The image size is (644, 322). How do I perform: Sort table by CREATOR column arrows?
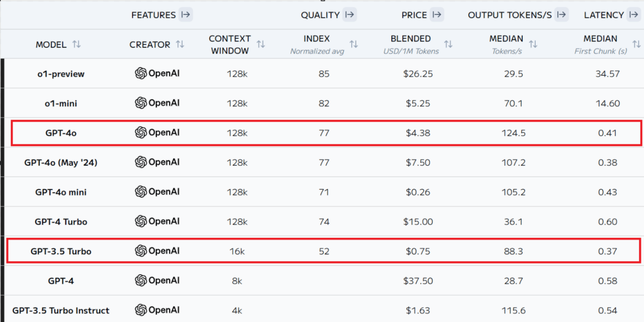pyautogui.click(x=180, y=44)
